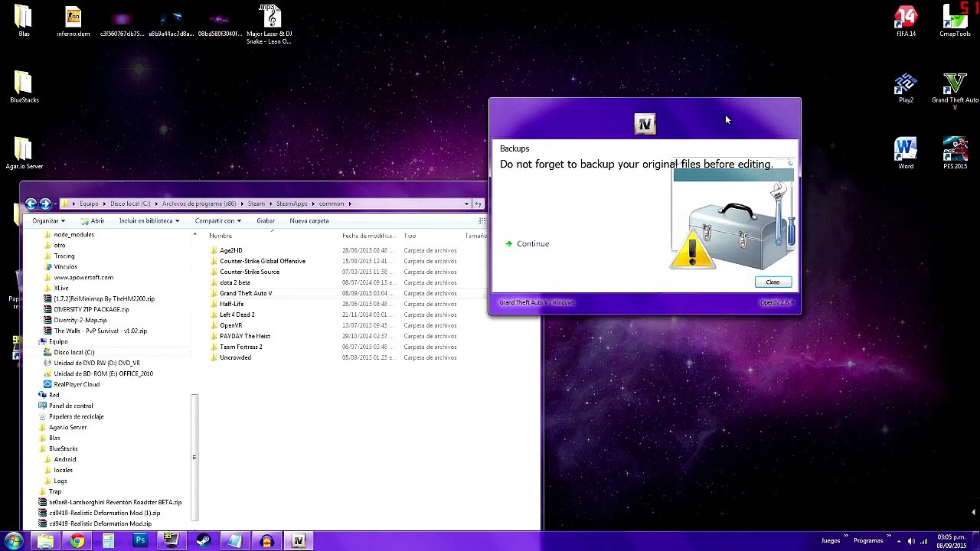
Task: Click the FPS monitor icon on the taskbar
Action: [x=171, y=541]
